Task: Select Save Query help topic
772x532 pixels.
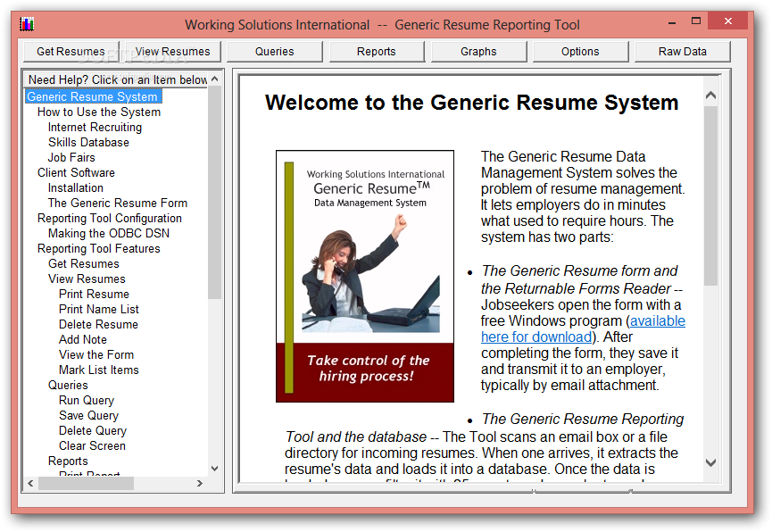Action: pyautogui.click(x=88, y=416)
